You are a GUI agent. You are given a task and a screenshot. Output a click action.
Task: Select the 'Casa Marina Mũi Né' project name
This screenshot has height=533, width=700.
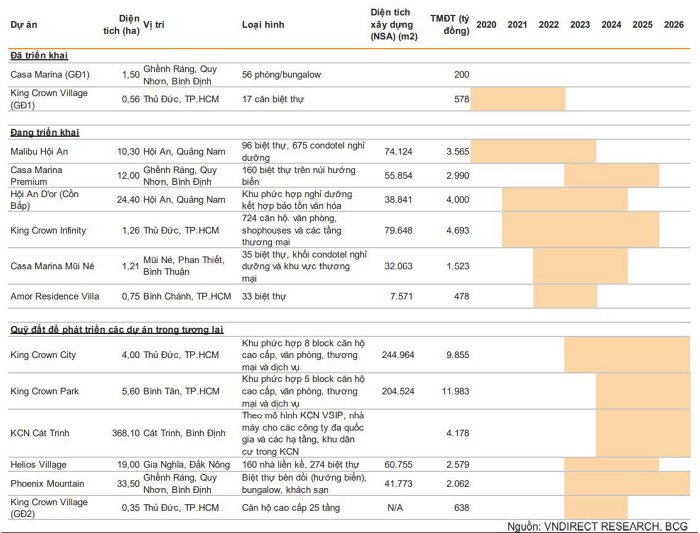pyautogui.click(x=52, y=266)
